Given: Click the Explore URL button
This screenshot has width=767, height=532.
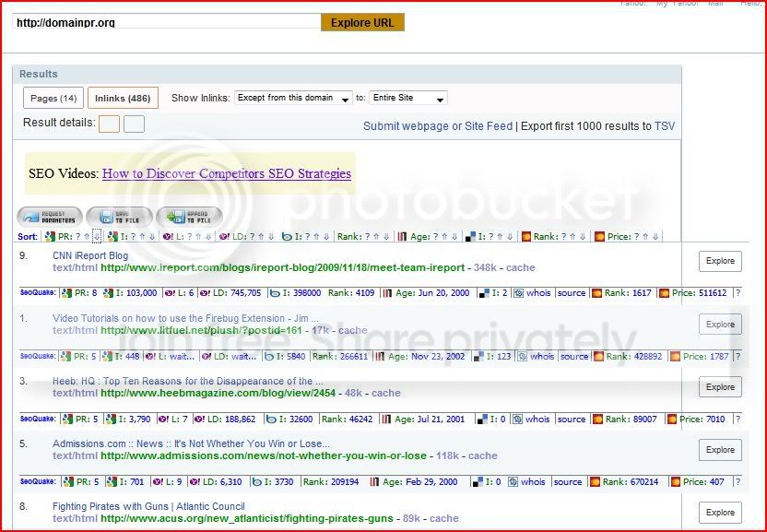Looking at the screenshot, I should pyautogui.click(x=362, y=22).
